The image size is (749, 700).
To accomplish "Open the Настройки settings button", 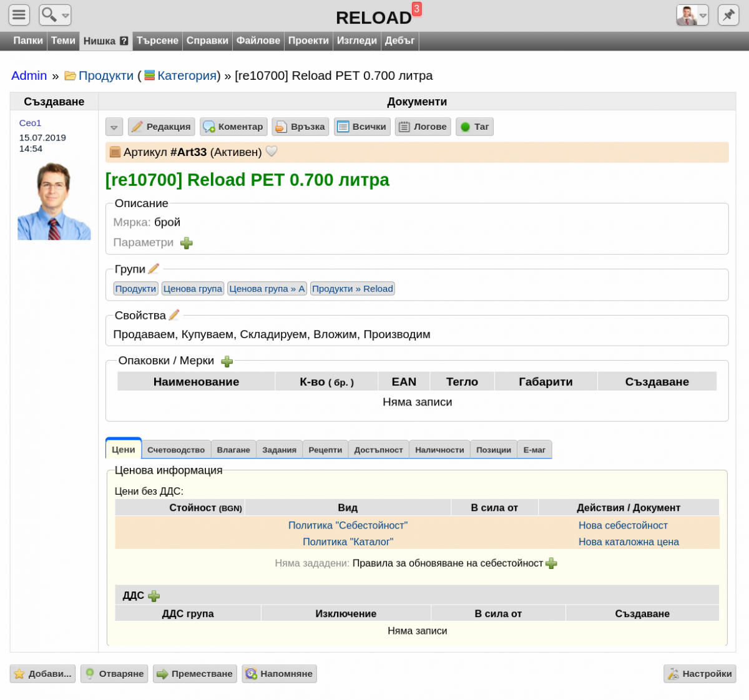I will (x=700, y=674).
